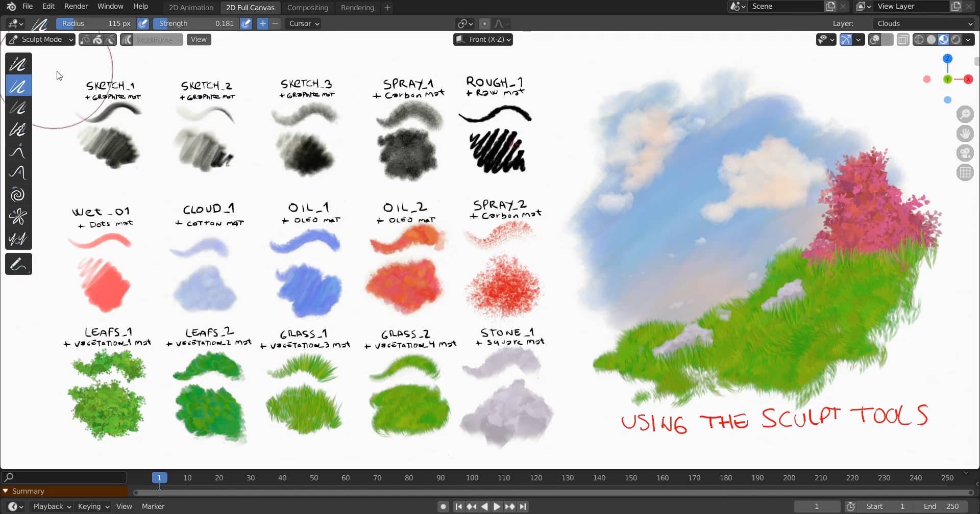Click the Front (X-Z) orientation button
The width and height of the screenshot is (980, 514).
coord(482,39)
